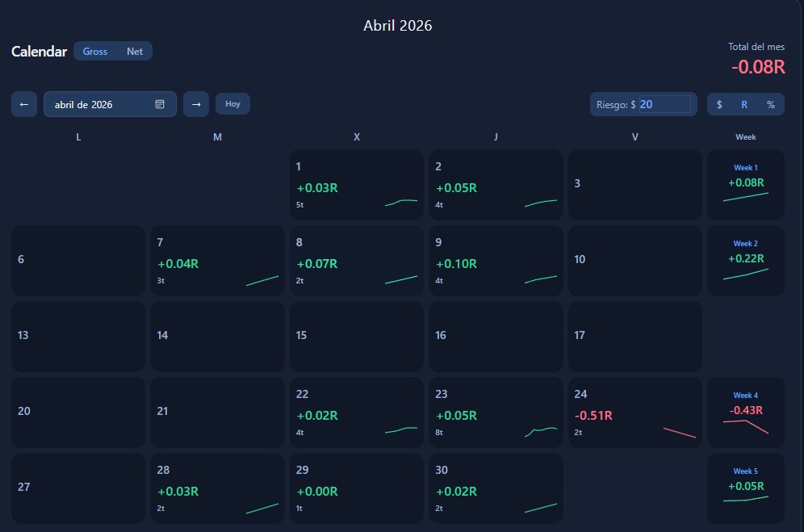Select the empty day 13 cell
Image resolution: width=804 pixels, height=532 pixels.
[78, 337]
